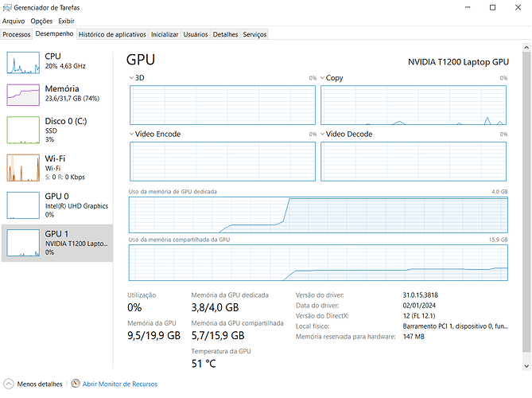Click the shared memory value 5,7/15,9 GB
This screenshot has height=398, width=532.
218,336
